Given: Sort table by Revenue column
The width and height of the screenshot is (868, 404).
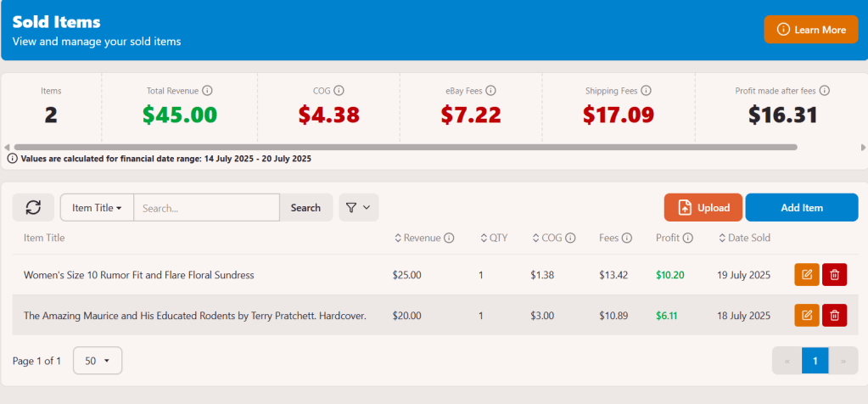Looking at the screenshot, I should (x=420, y=238).
